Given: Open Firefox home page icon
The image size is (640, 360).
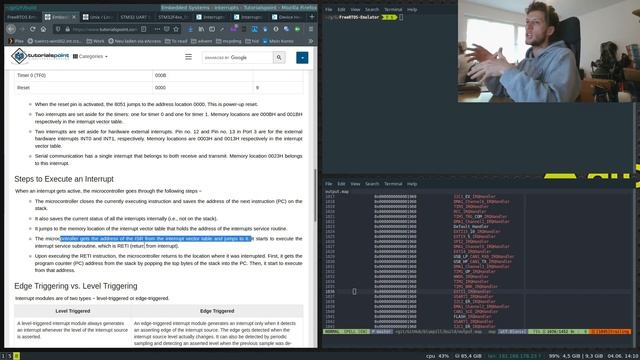Looking at the screenshot, I should (x=43, y=29).
